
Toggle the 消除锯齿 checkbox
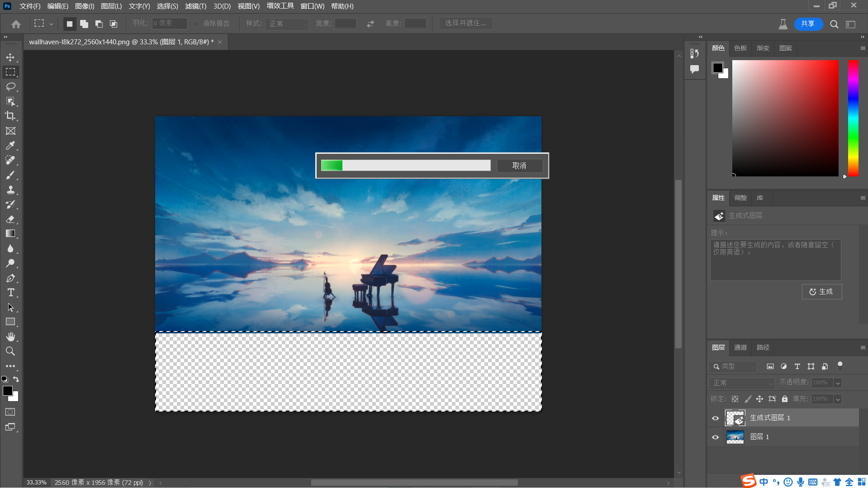click(196, 24)
